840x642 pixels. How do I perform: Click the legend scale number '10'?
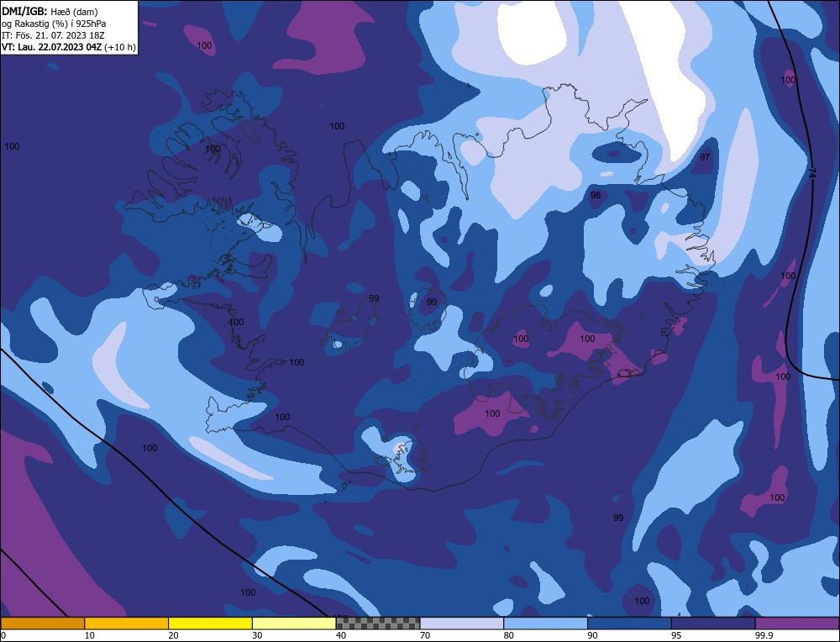90,635
